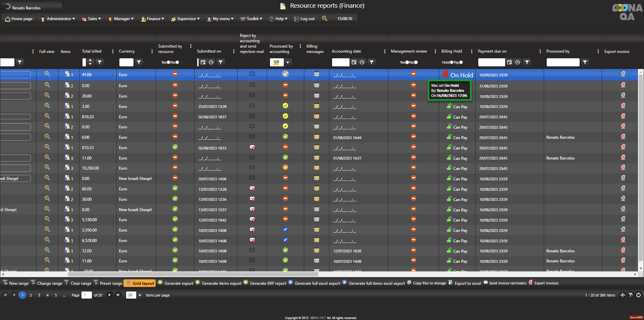Open the Supervisor menu

pyautogui.click(x=186, y=19)
